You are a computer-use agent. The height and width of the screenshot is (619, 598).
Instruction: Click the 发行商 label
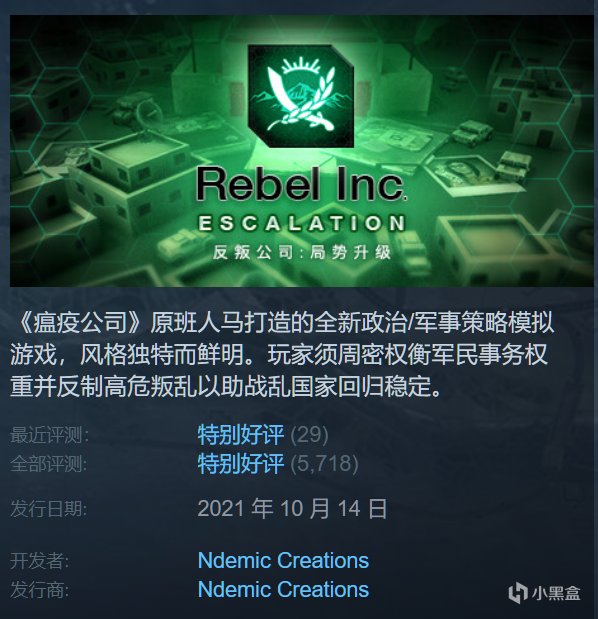pos(39,590)
